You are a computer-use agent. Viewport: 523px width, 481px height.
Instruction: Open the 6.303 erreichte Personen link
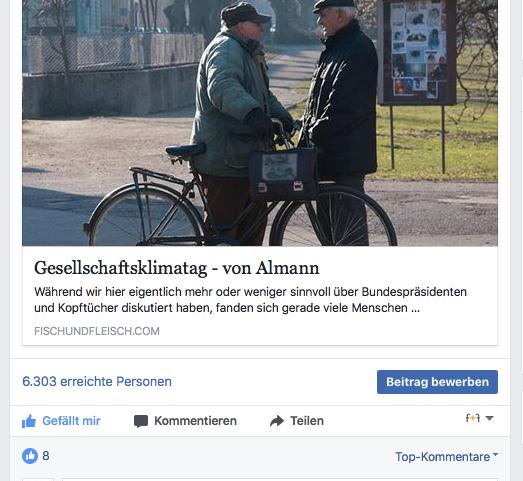click(x=97, y=382)
